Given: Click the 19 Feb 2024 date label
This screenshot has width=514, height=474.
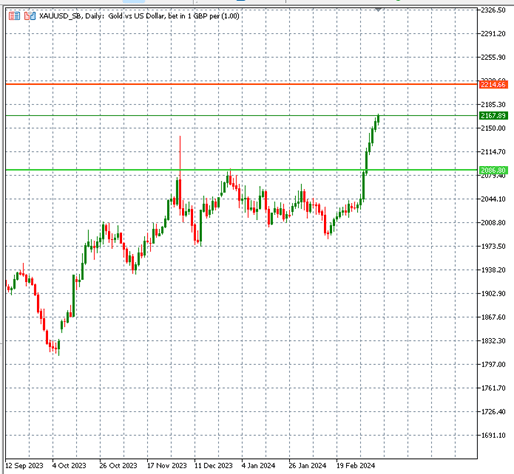Looking at the screenshot, I should tap(355, 465).
